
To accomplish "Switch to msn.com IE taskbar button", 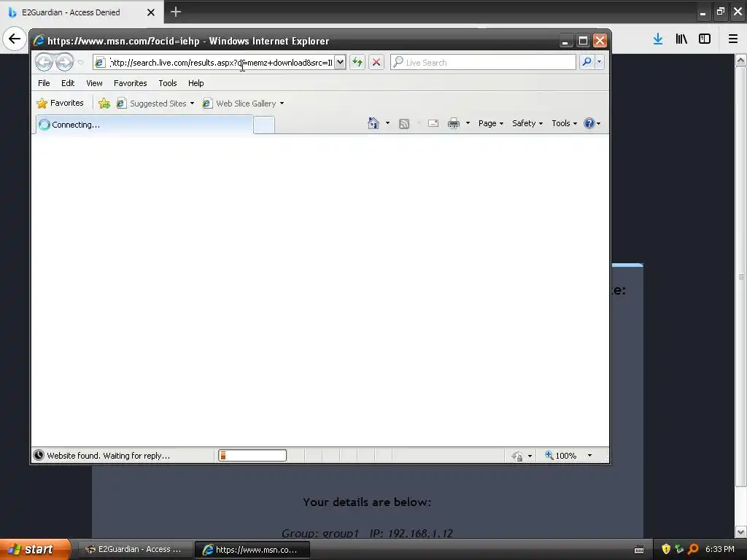I will tap(252, 550).
